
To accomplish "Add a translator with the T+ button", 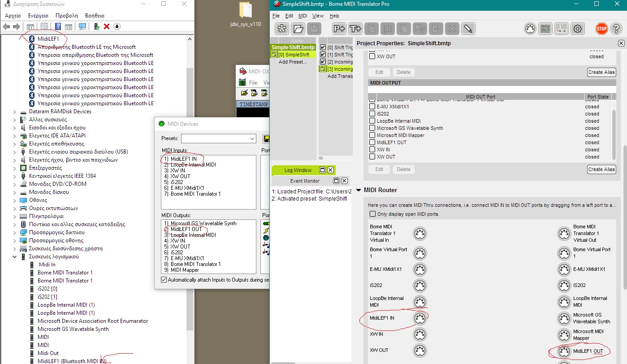I will 355,29.
